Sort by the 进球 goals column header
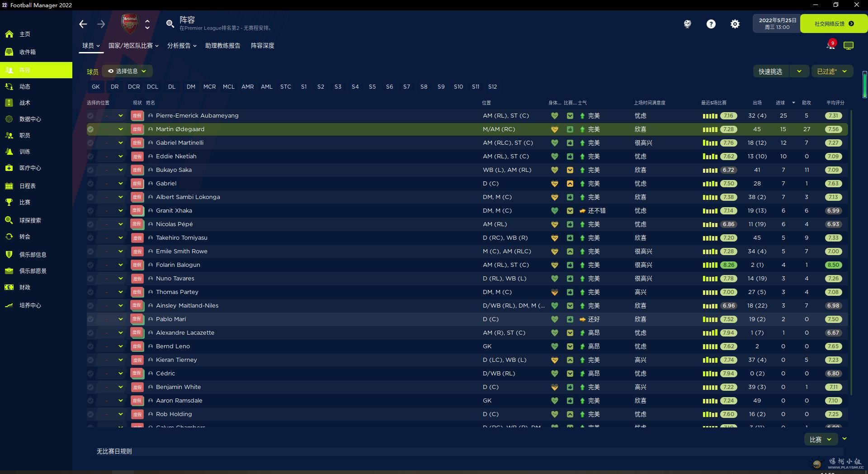 coord(780,103)
